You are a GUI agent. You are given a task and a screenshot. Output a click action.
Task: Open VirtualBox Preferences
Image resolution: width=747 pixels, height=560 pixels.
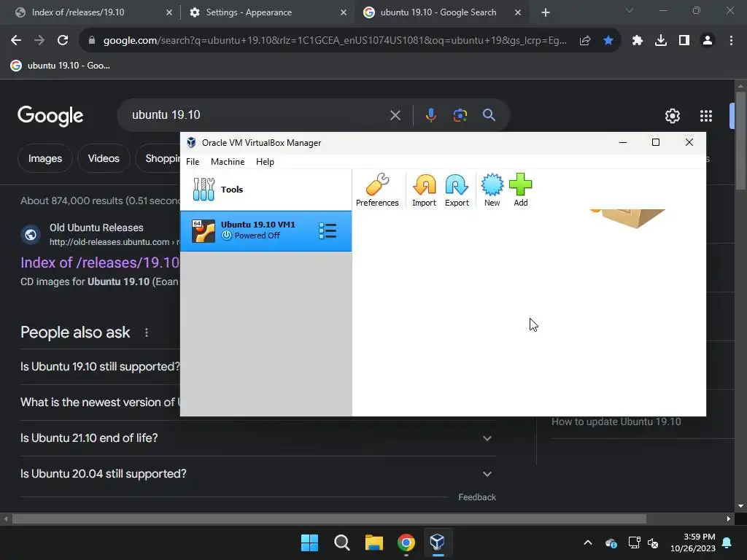tap(377, 190)
